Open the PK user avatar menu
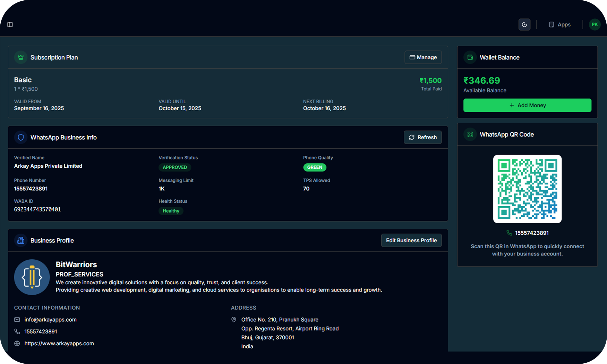 click(595, 25)
